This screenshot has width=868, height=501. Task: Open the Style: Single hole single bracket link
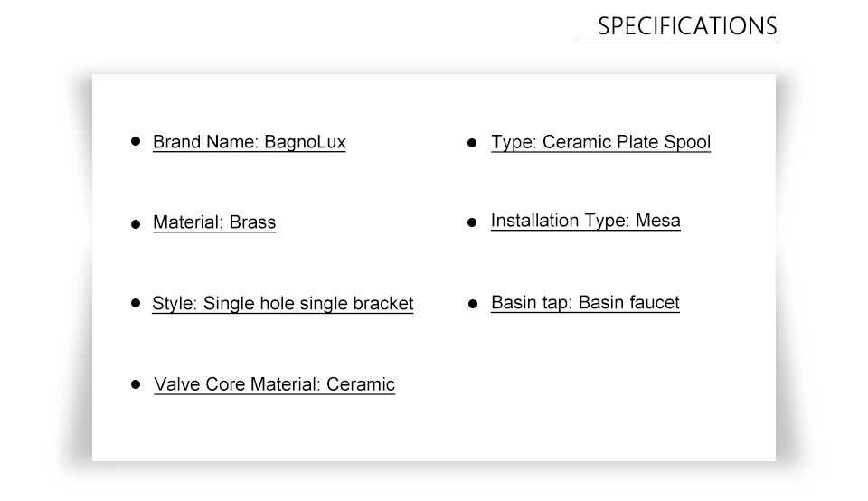pos(283,304)
